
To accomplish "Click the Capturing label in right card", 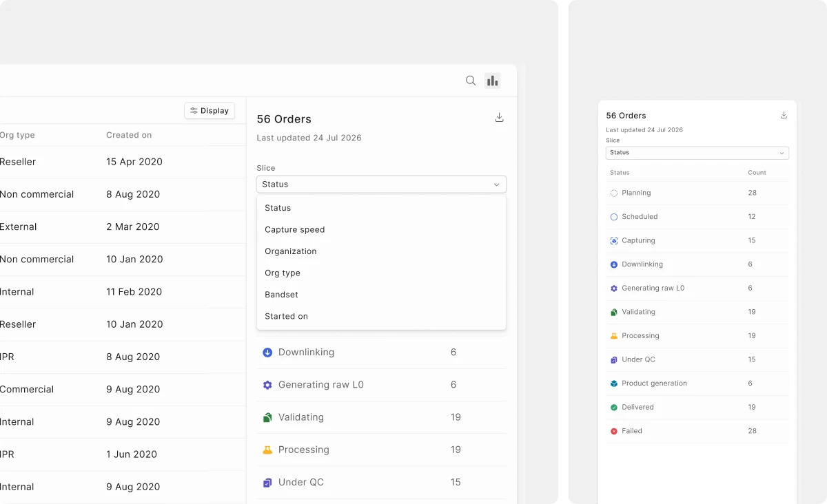I will (x=638, y=241).
